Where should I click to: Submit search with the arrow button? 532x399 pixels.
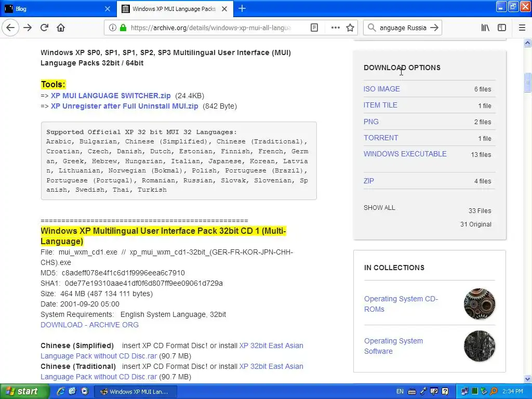(434, 28)
